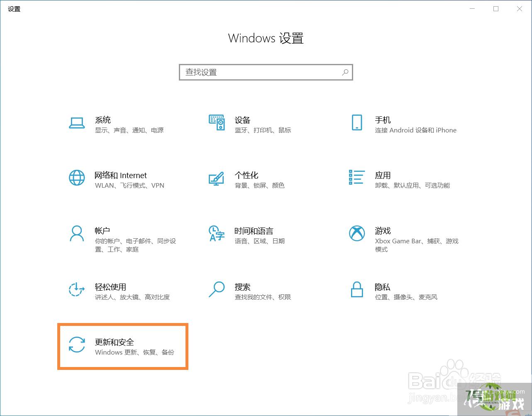The image size is (532, 416).
Task: Click the text 卸载、默认应用、可选功能
Action: point(412,186)
